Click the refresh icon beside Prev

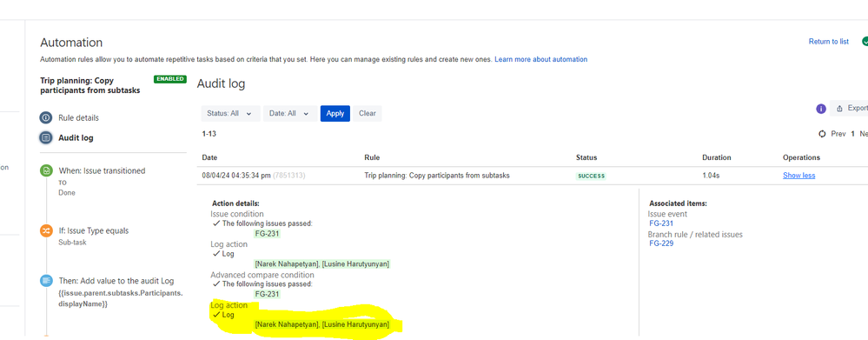(822, 134)
